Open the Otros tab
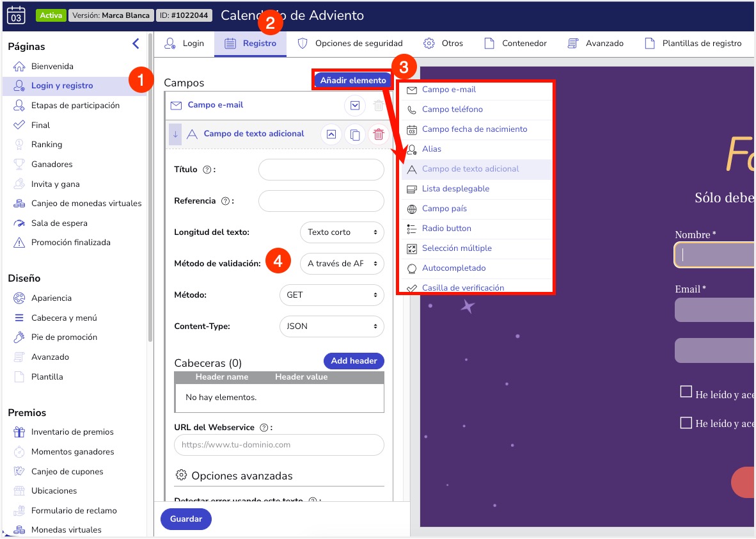Screen dimensions: 756x539 coord(443,44)
